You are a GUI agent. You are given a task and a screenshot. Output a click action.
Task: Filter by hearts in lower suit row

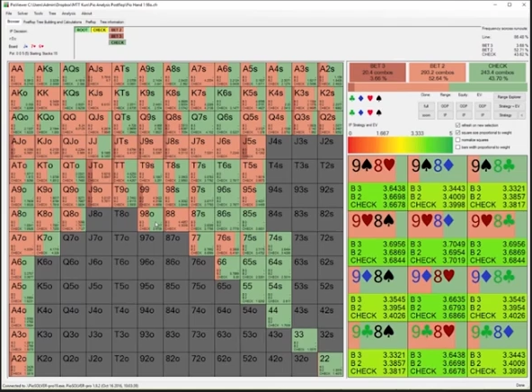point(370,112)
